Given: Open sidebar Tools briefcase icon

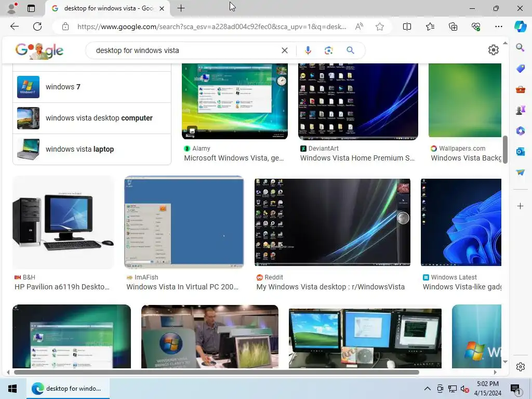Looking at the screenshot, I should (520, 89).
